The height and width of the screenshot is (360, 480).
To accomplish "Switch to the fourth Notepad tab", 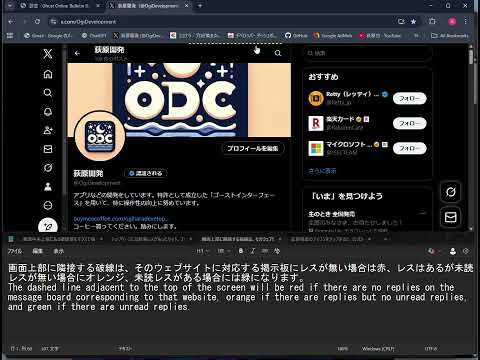I will click(x=327, y=239).
